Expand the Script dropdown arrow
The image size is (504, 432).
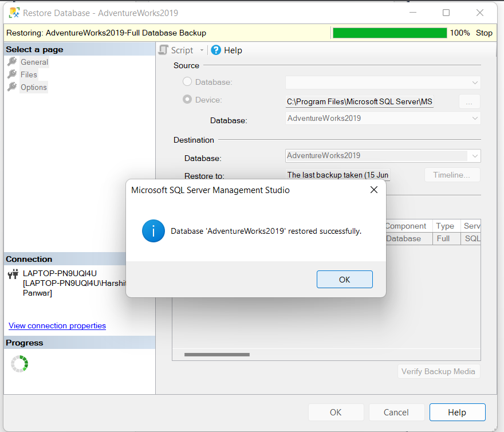tap(202, 50)
